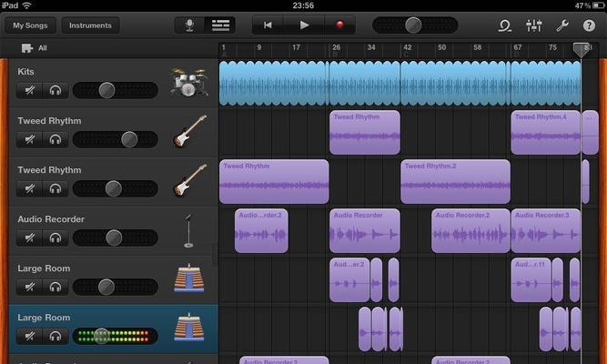
Task: Tap the Wi-Fi status icon
Action: pos(26,5)
